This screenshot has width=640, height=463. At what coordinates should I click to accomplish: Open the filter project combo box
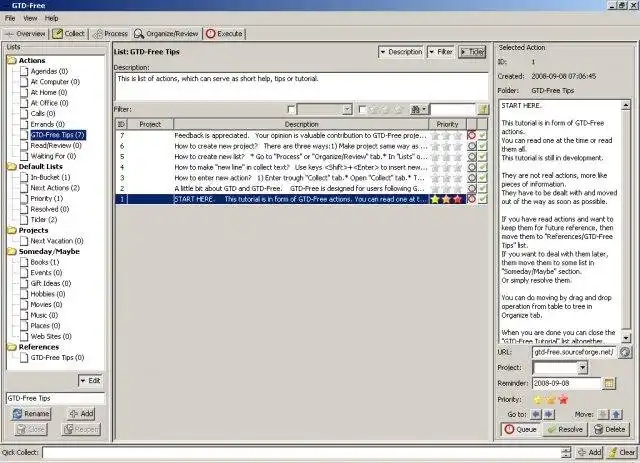(x=324, y=109)
